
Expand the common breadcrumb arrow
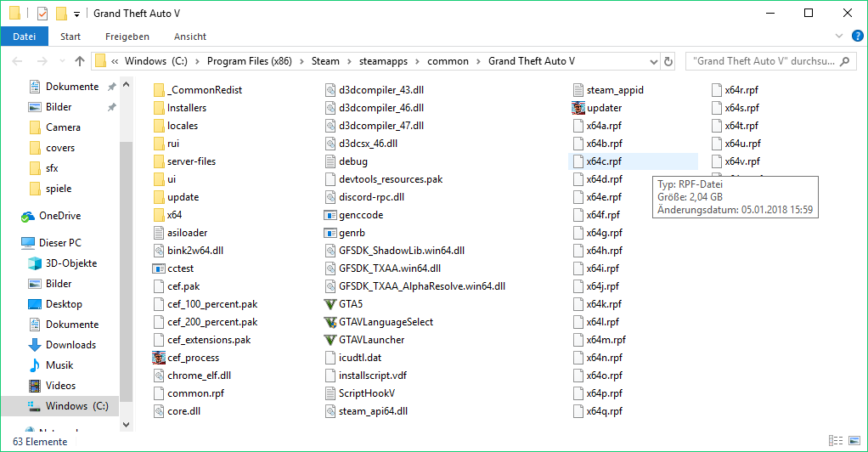(478, 61)
